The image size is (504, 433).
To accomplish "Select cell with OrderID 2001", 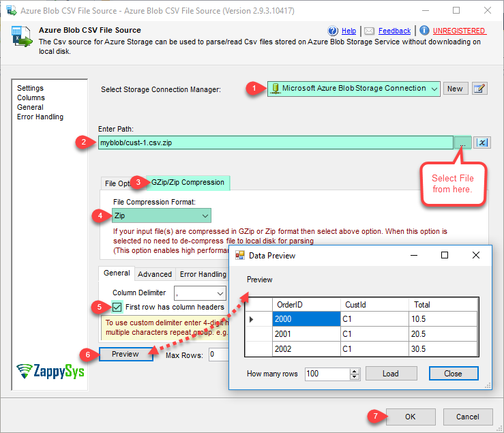I will (307, 334).
